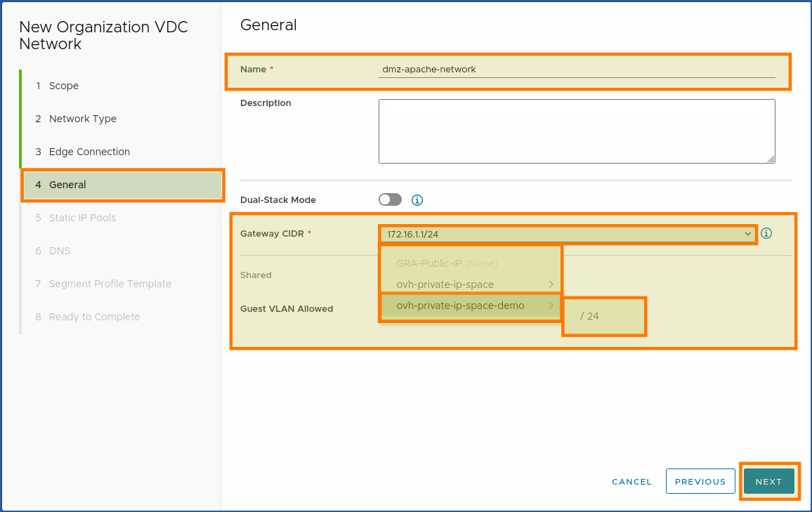Open the Dual-Stack Mode info tooltip
The image size is (812, 512).
417,200
